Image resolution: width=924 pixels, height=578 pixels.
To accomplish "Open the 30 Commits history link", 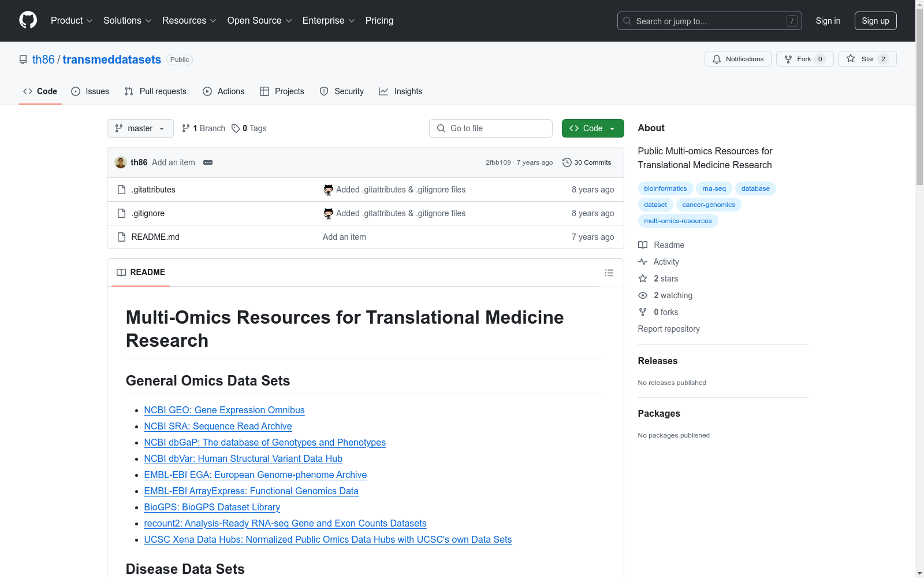I will click(587, 162).
